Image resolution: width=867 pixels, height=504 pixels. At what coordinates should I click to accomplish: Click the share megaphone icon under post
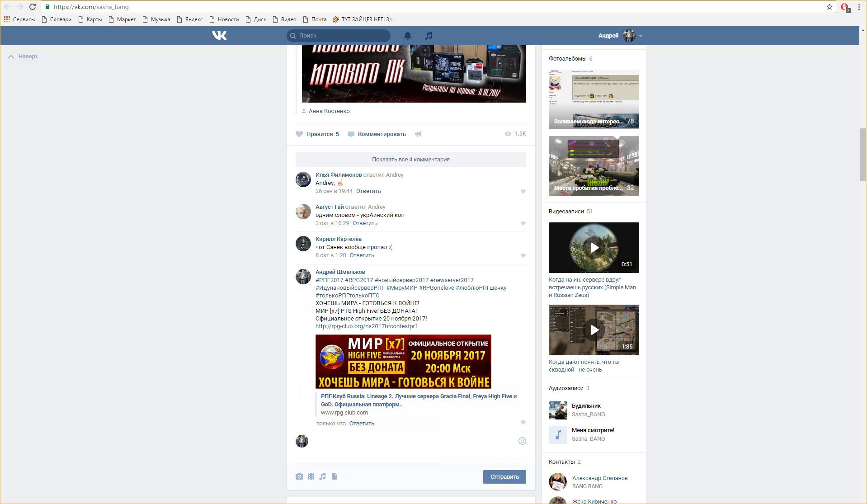(419, 134)
